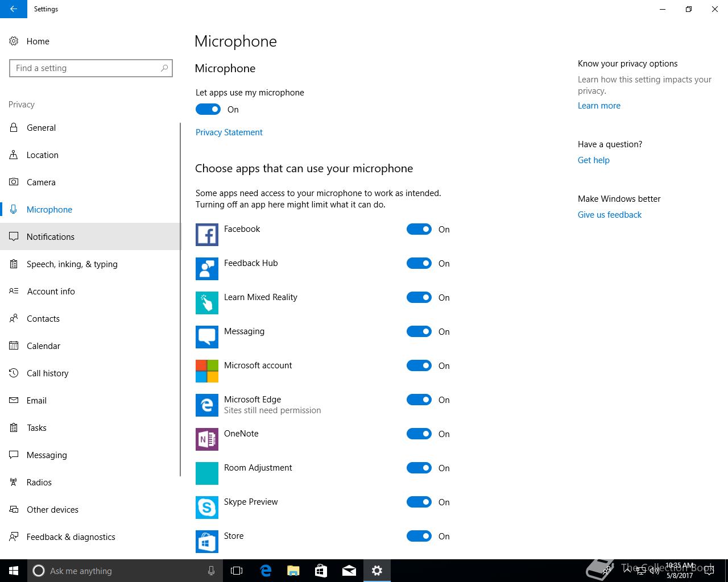Select Notifications in the sidebar
The width and height of the screenshot is (728, 582).
click(x=90, y=236)
